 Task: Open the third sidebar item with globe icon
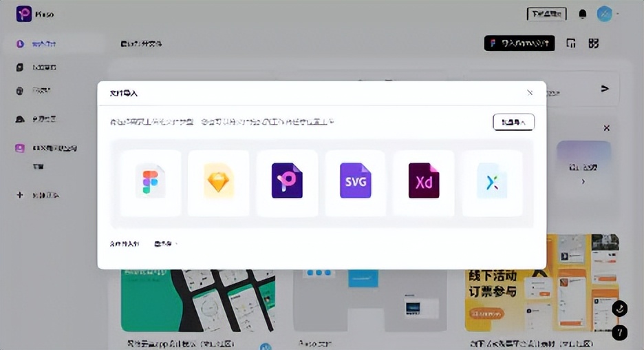point(20,91)
